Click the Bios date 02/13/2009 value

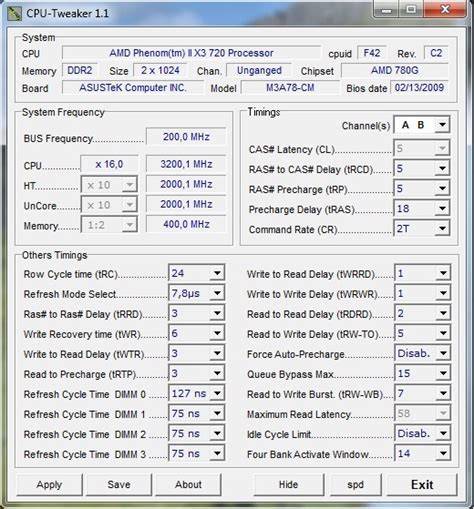tap(419, 88)
